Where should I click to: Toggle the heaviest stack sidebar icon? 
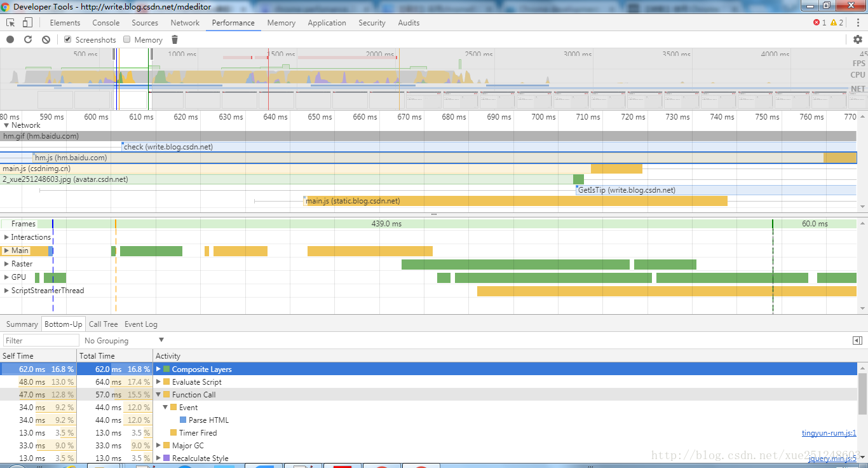coord(857,341)
